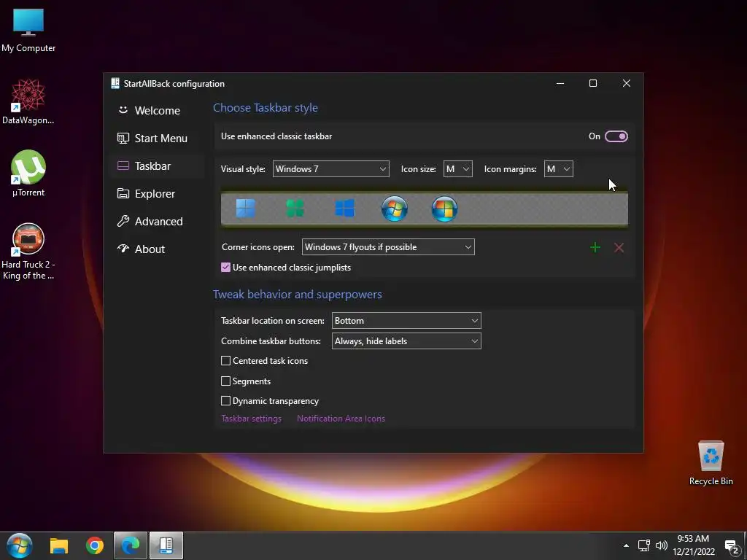Select the Windows 7 orb start icon
The width and height of the screenshot is (747, 560).
tap(395, 209)
